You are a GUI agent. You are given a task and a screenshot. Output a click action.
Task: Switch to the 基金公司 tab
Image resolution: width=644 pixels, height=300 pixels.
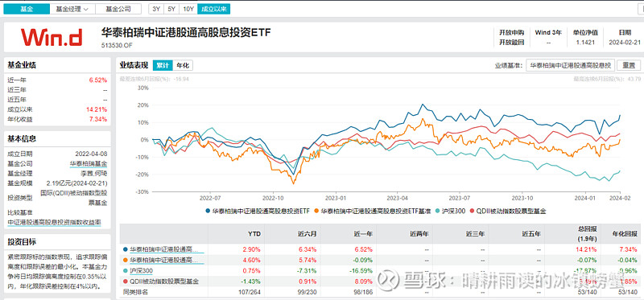click(118, 9)
